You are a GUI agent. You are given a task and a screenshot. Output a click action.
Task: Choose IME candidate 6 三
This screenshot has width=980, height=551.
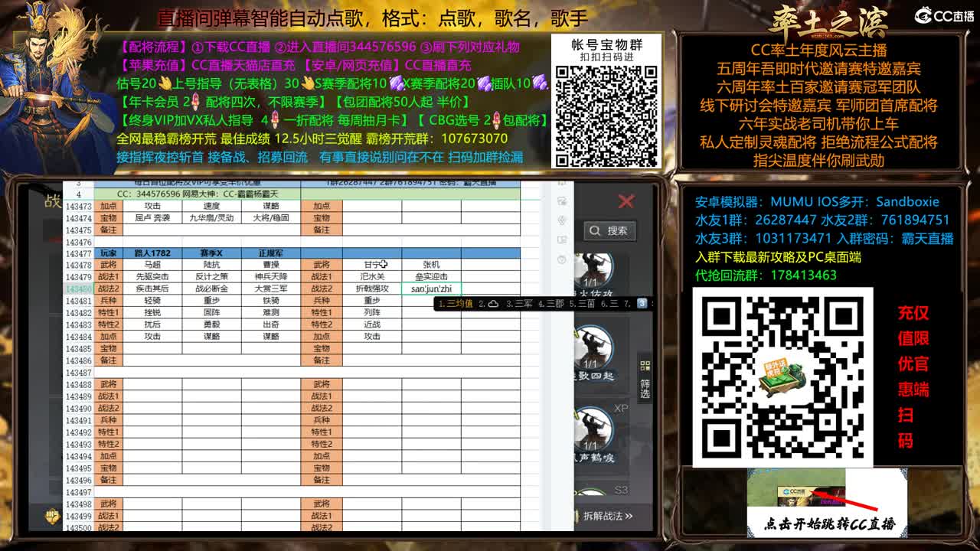coord(609,304)
